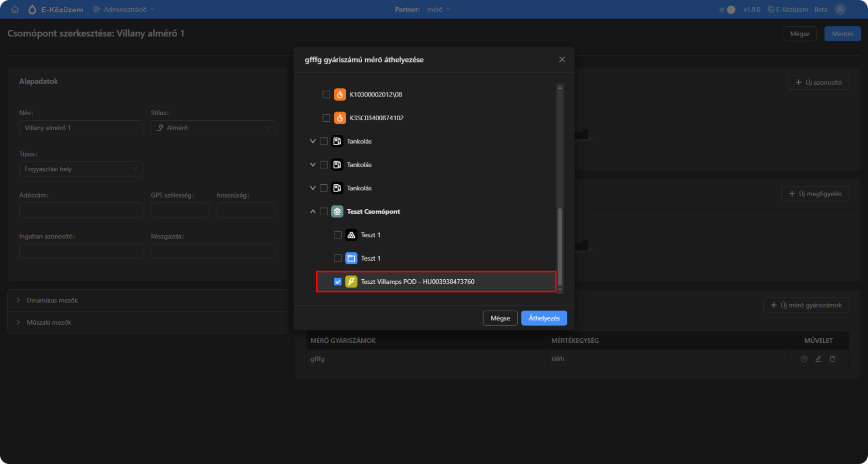Click the relocate meter icon for gfffg
The height and width of the screenshot is (464, 868).
pos(804,359)
